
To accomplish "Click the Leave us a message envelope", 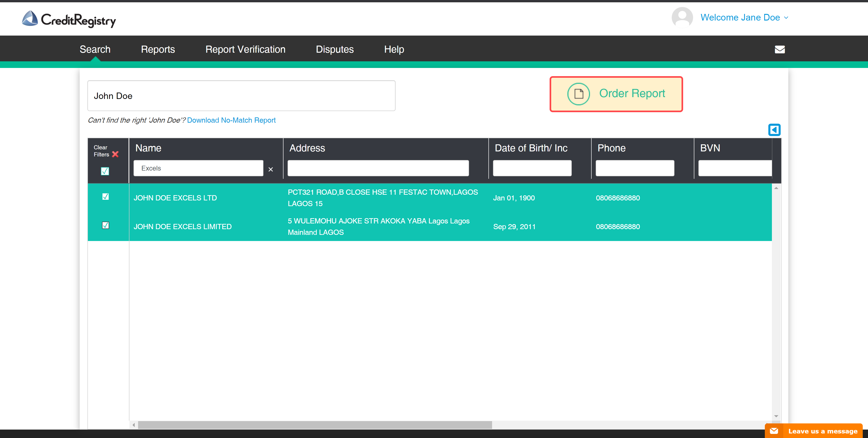I will point(774,431).
